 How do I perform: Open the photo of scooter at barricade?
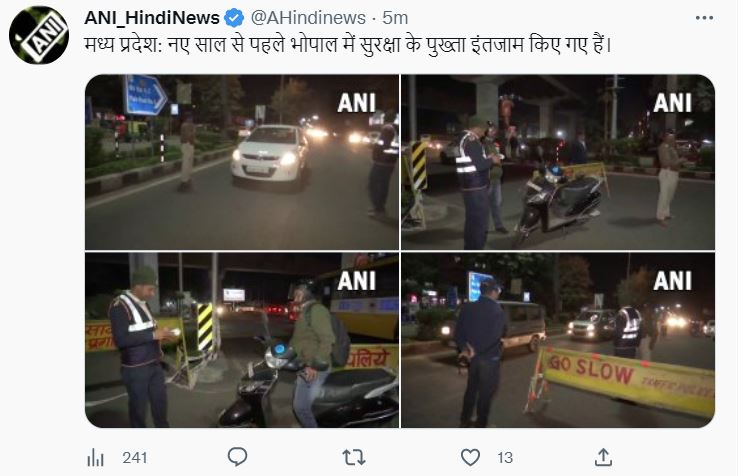coord(558,162)
